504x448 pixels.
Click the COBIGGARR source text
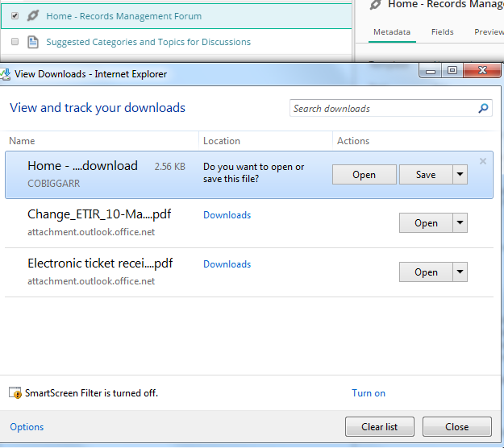[54, 184]
